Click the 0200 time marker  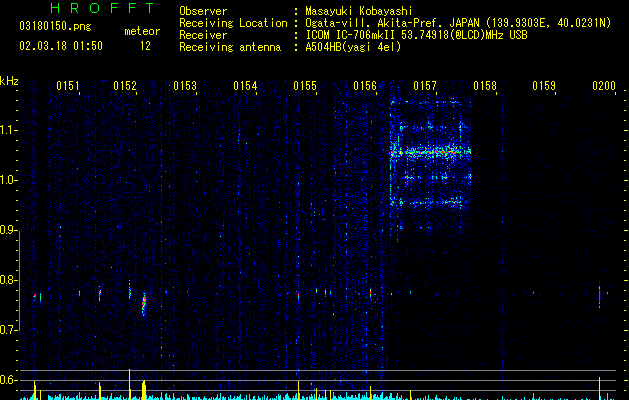pyautogui.click(x=604, y=86)
